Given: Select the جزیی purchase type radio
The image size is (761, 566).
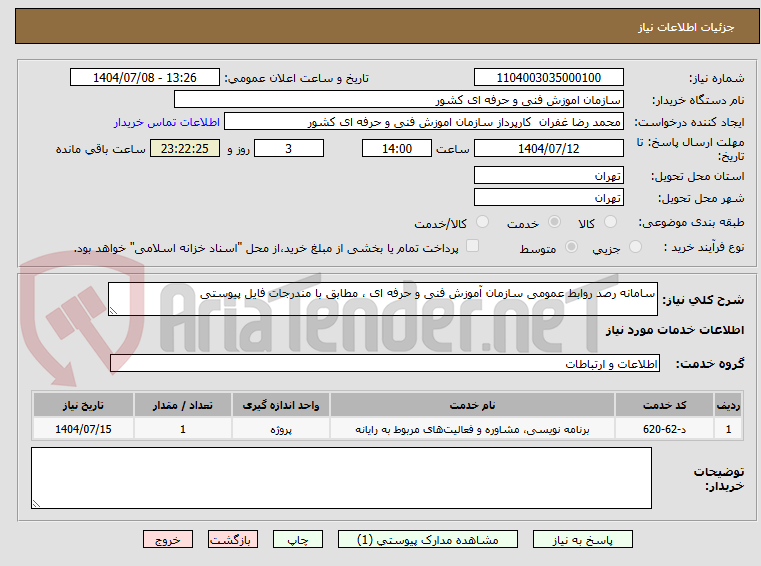Looking at the screenshot, I should 635,247.
